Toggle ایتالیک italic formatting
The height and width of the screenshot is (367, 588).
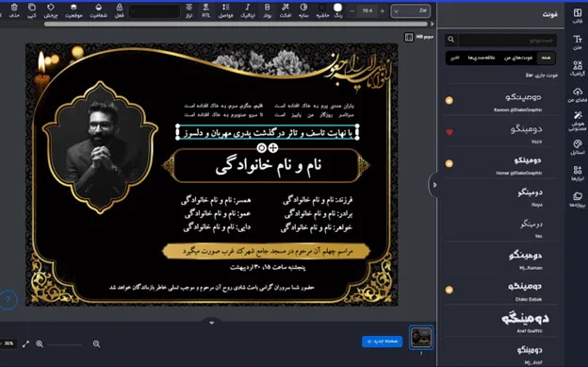tap(248, 10)
